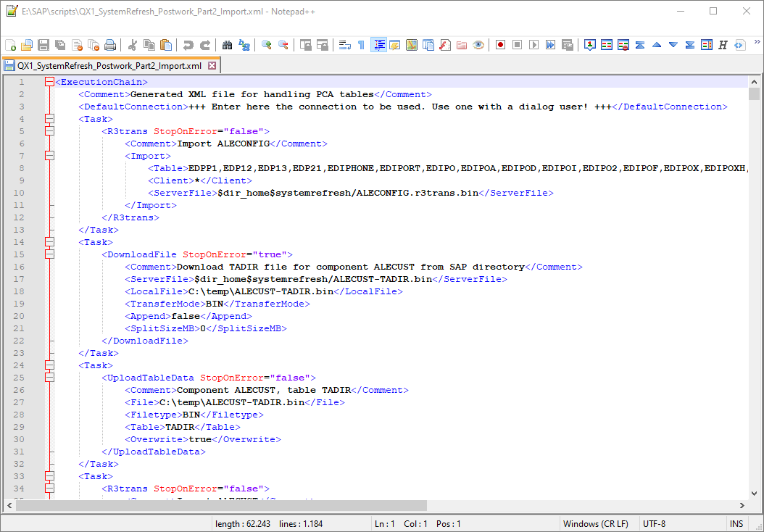Play the recorded macro
The width and height of the screenshot is (764, 532).
pos(533,44)
